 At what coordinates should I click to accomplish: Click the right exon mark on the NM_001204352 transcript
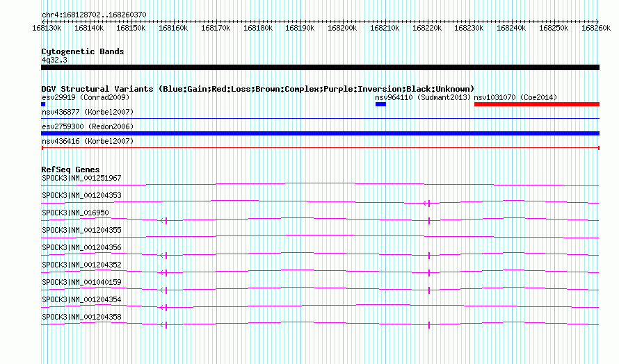pyautogui.click(x=429, y=273)
